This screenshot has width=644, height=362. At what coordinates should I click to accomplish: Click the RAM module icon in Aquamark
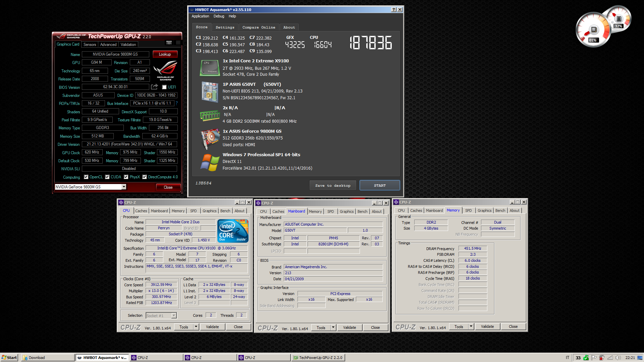210,116
